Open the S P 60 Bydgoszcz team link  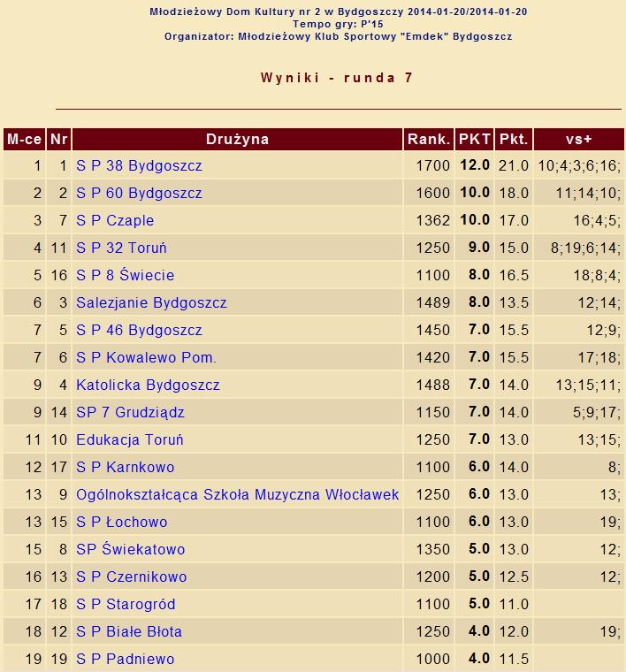(139, 194)
